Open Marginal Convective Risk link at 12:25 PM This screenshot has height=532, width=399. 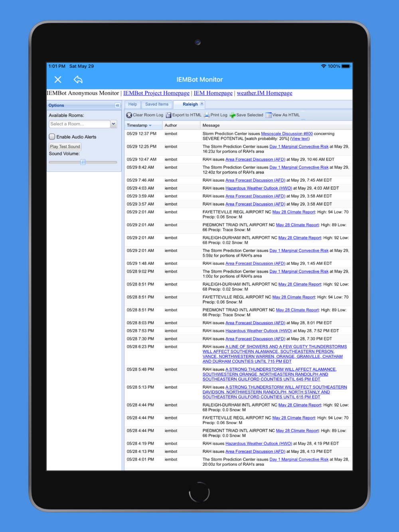click(x=299, y=146)
